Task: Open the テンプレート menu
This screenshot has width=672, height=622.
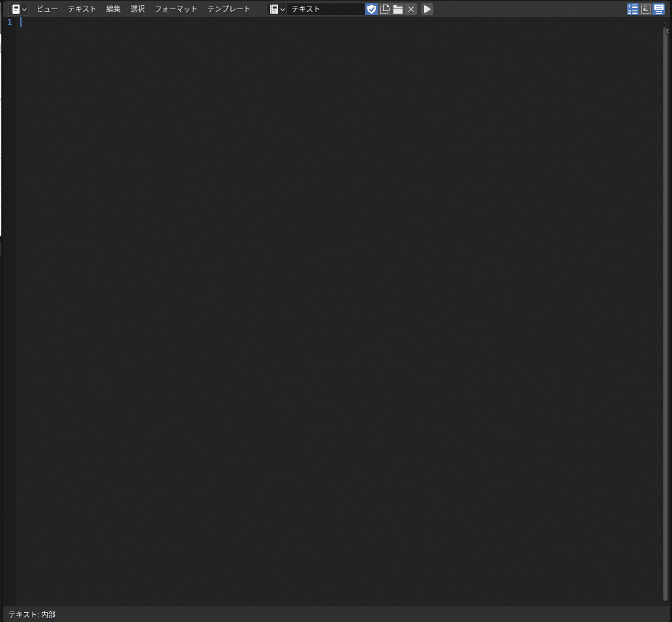Action: tap(228, 9)
